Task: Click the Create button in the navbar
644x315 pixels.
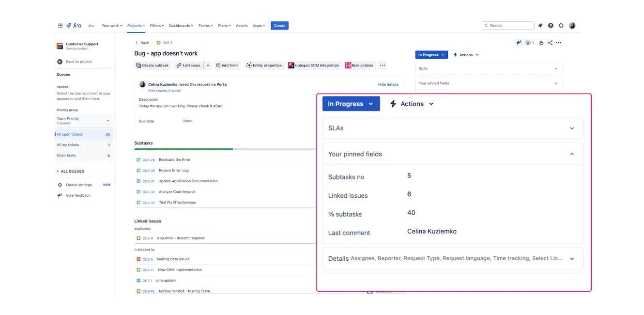Action: point(279,25)
